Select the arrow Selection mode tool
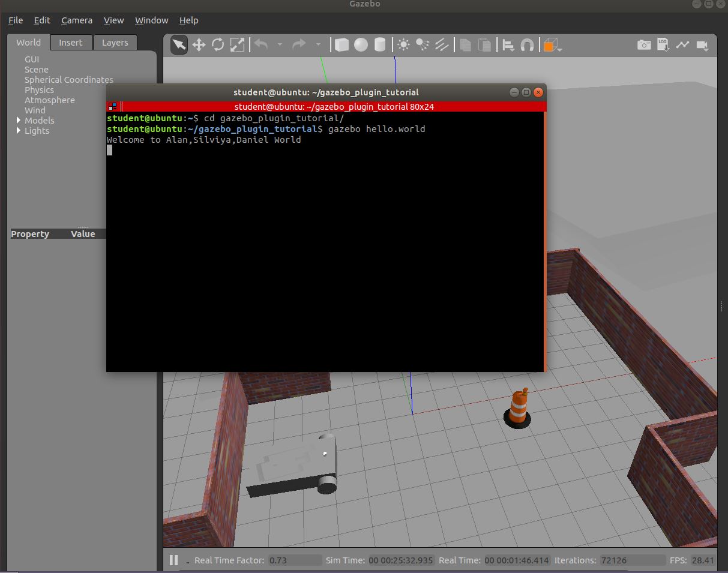The height and width of the screenshot is (573, 728). (x=178, y=44)
